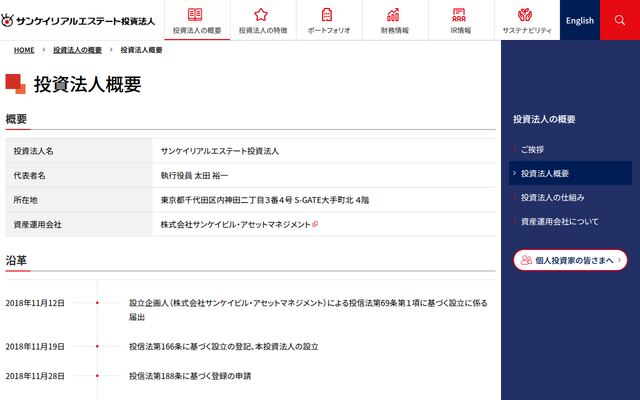Screen dimensions: 640x400
Task: Click 執行役員 太田 裕一 value
Action: pyautogui.click(x=194, y=175)
